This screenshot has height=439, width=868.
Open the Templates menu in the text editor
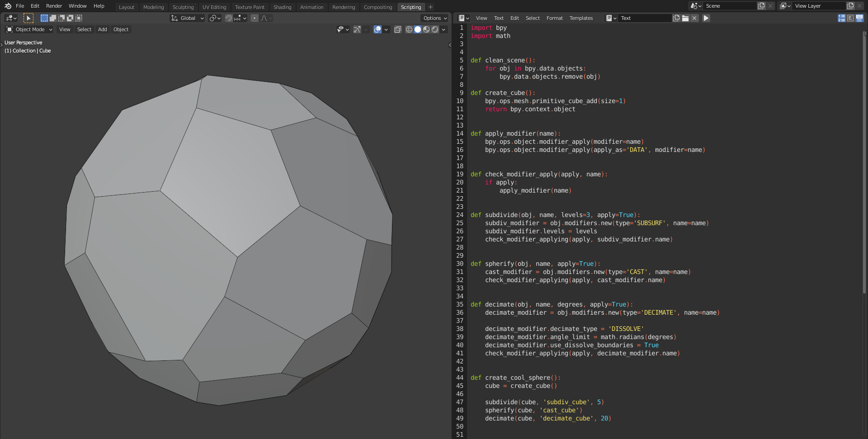pos(581,18)
